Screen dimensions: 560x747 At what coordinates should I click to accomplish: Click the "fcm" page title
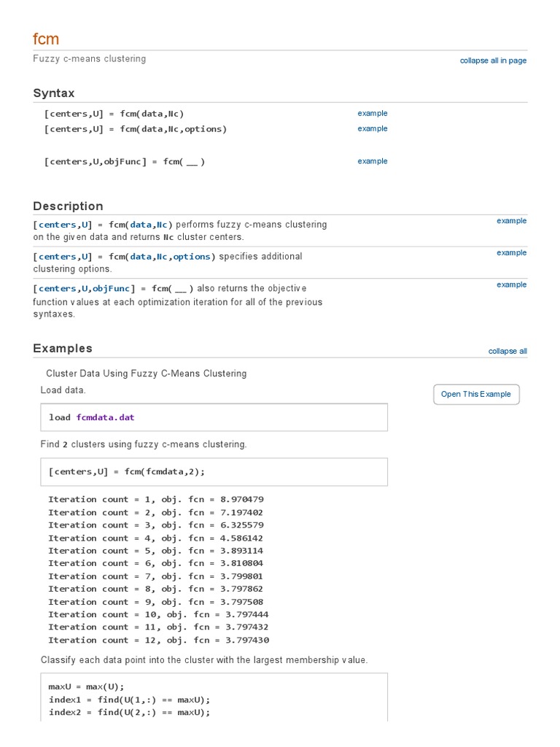click(x=46, y=39)
